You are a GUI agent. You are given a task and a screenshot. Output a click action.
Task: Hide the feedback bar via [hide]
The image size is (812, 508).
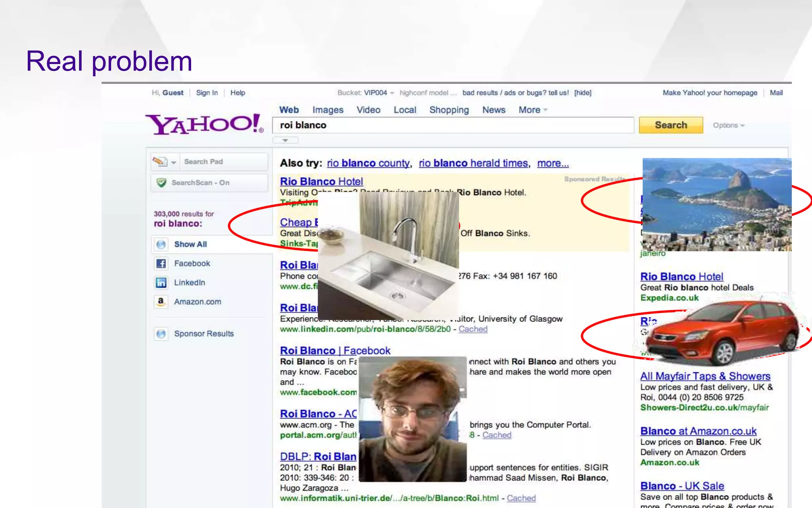click(583, 93)
